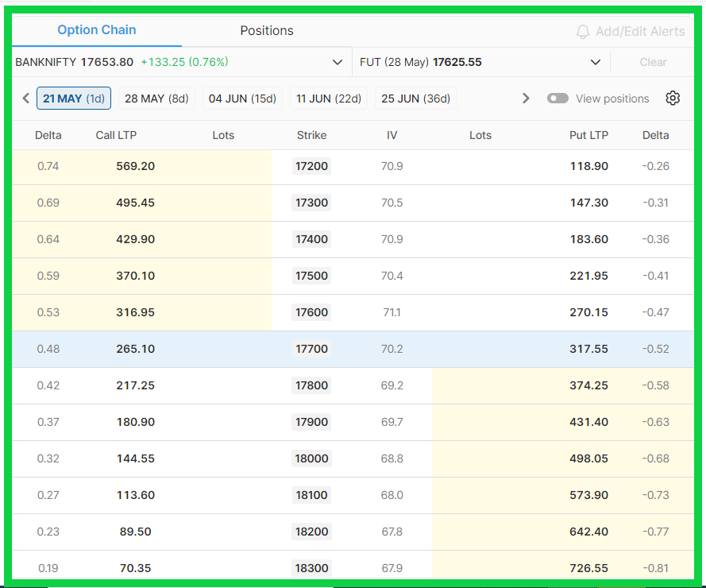Select the 04 JUN (15d) expiry

click(x=242, y=99)
